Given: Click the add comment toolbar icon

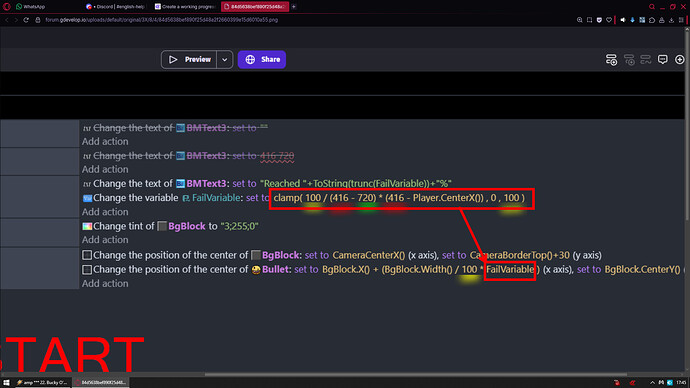Looking at the screenshot, I should [x=662, y=60].
